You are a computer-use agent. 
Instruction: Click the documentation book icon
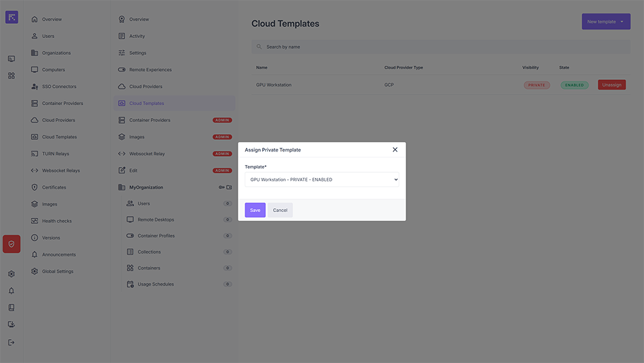tap(12, 308)
